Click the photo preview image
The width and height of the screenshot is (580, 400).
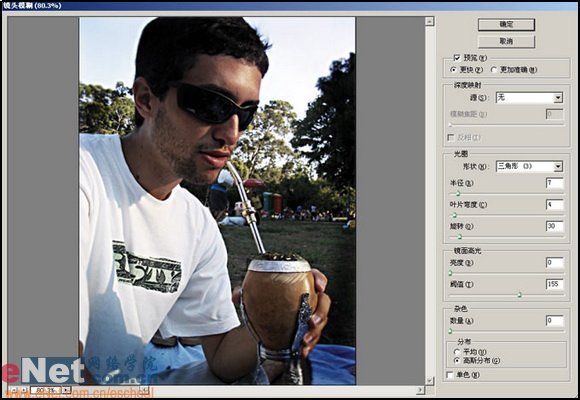218,201
